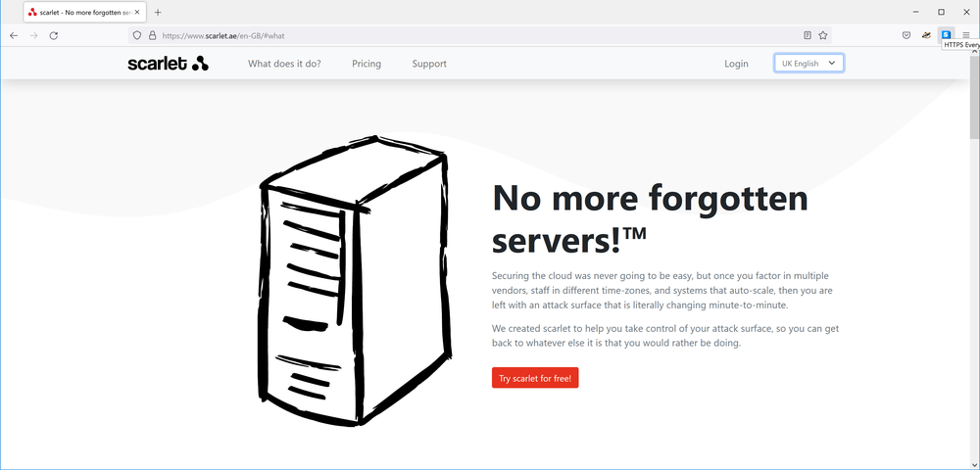Viewport: 980px width, 470px height.
Task: Click the 'No more forgotten servers!' heading
Action: 650,219
